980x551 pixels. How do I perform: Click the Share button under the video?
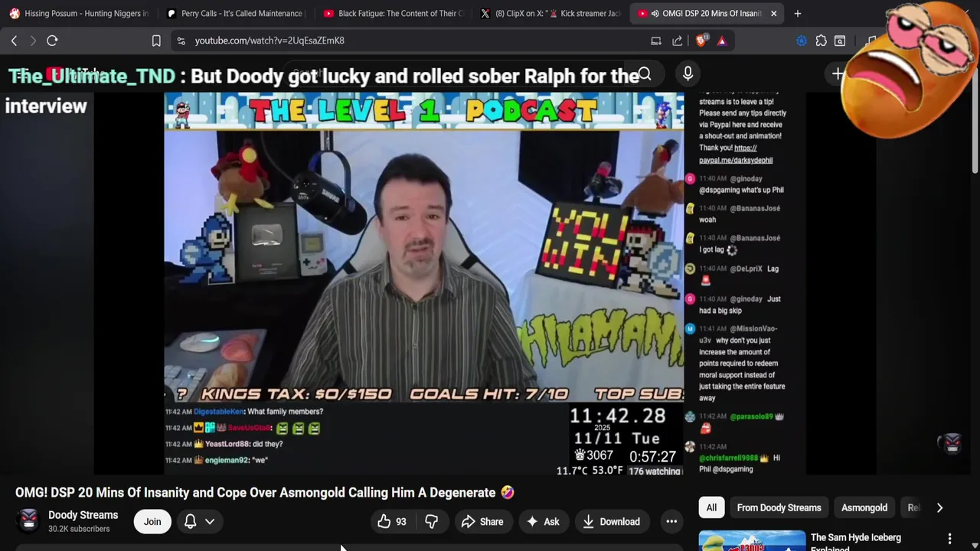(x=482, y=522)
